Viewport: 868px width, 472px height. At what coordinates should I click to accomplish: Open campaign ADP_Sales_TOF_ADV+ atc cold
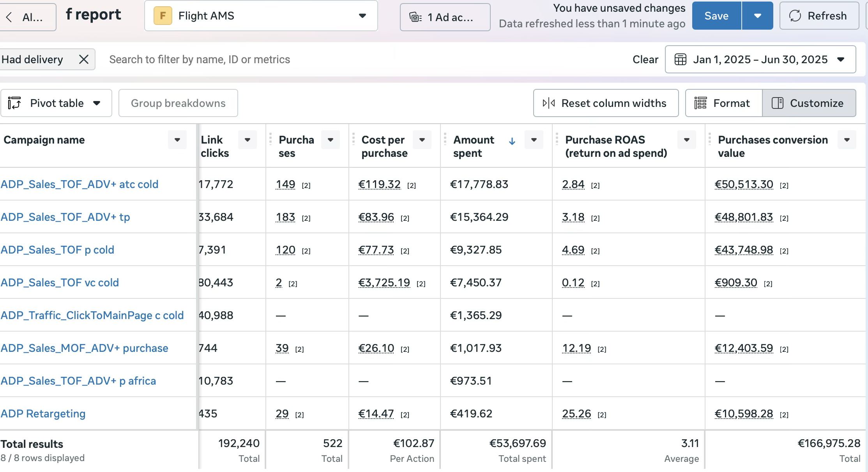pos(80,184)
